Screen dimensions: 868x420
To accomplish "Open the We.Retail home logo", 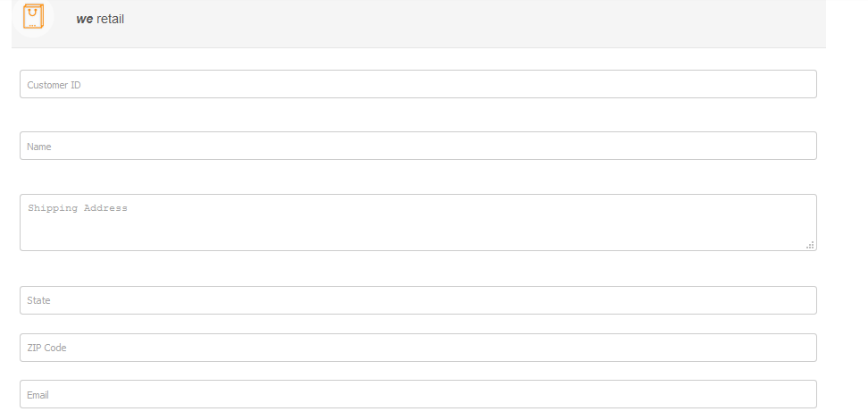I will (x=33, y=16).
